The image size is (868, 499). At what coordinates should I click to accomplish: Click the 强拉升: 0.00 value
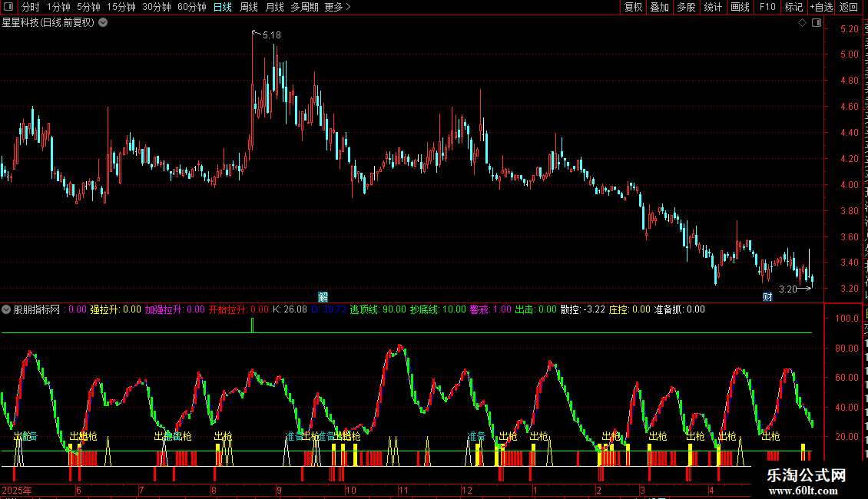[x=115, y=309]
